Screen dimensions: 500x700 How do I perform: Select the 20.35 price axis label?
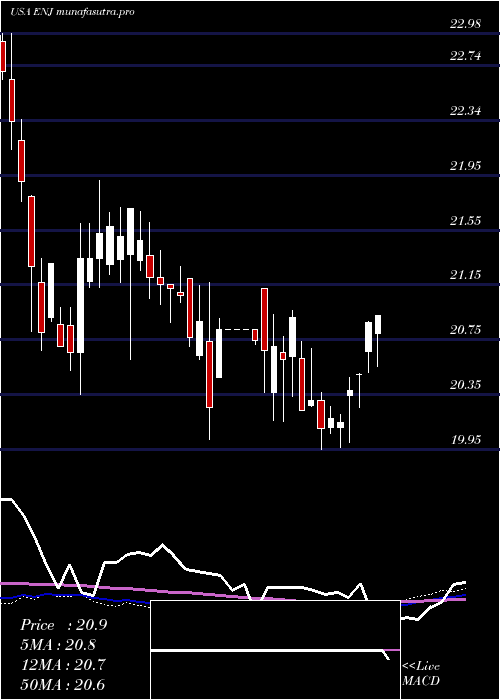click(465, 385)
